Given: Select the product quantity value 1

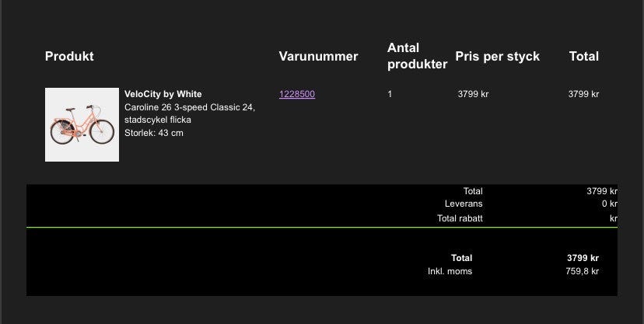Looking at the screenshot, I should pyautogui.click(x=390, y=94).
